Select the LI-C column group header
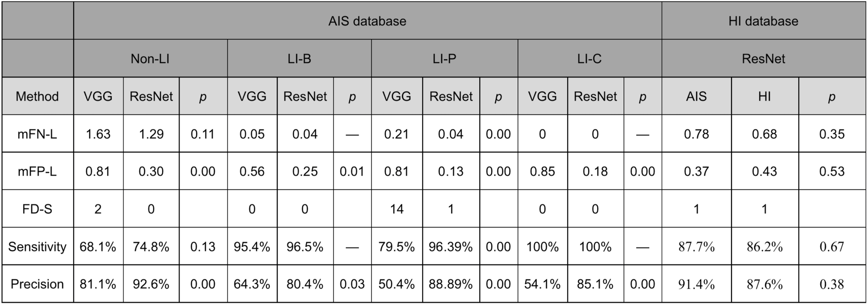Image resolution: width=868 pixels, height=305 pixels. (589, 59)
